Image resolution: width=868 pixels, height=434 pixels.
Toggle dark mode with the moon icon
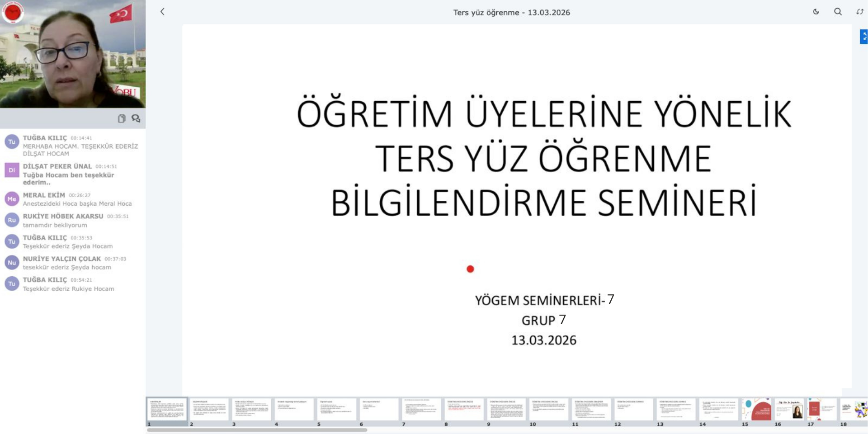click(x=816, y=12)
